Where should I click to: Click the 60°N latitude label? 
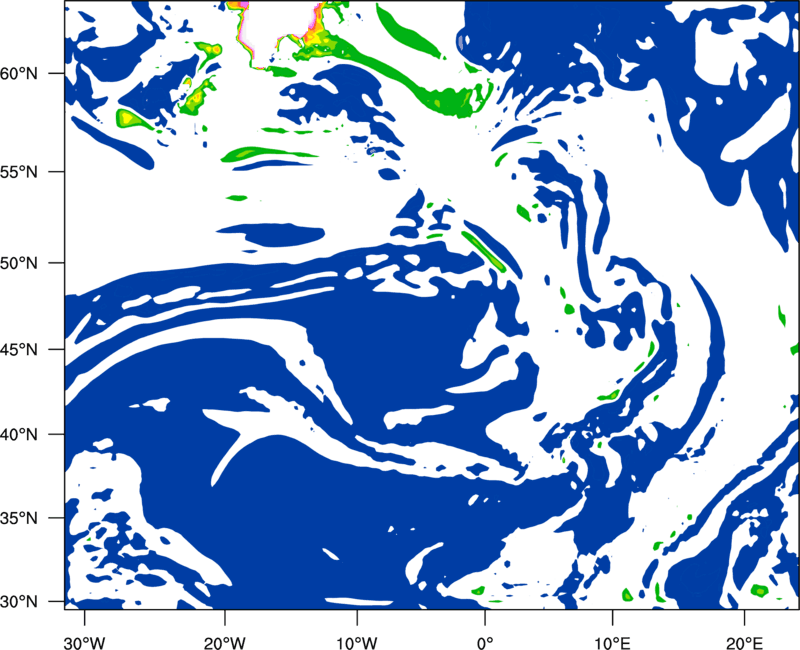[x=19, y=74]
